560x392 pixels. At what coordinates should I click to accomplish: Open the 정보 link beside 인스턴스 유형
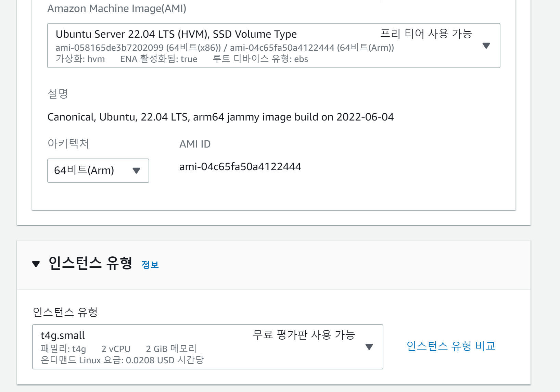(150, 265)
